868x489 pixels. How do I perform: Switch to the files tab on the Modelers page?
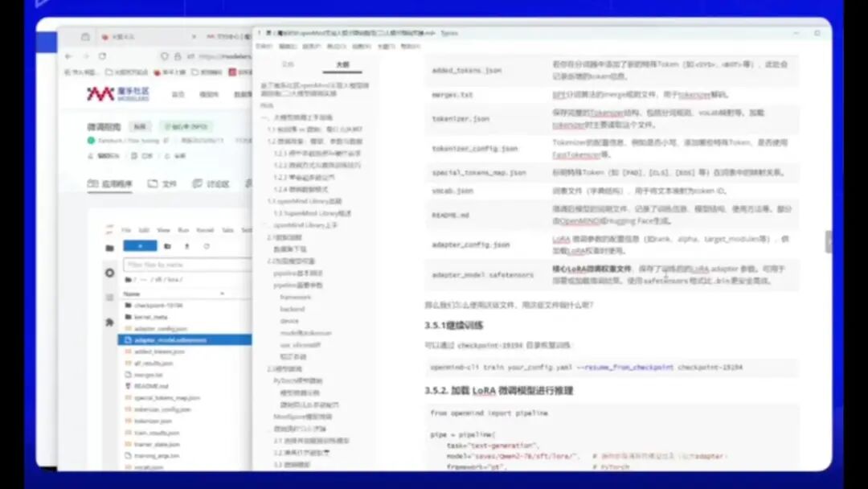pyautogui.click(x=162, y=184)
